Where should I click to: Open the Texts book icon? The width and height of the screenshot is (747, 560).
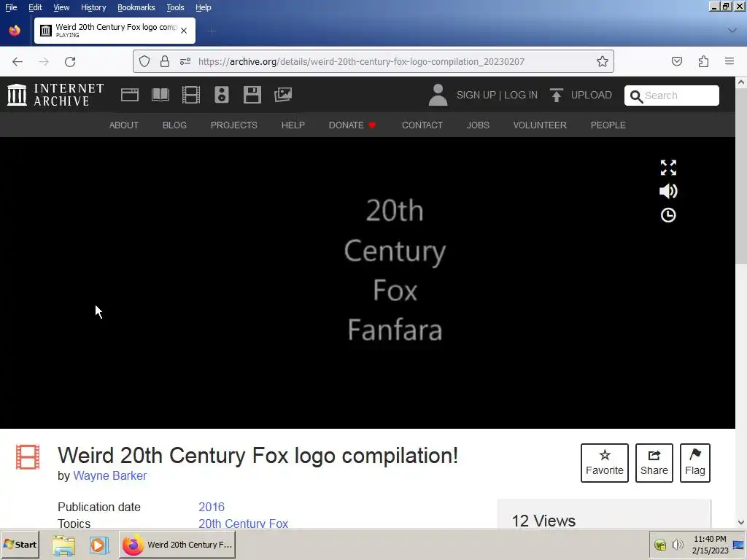(x=160, y=95)
